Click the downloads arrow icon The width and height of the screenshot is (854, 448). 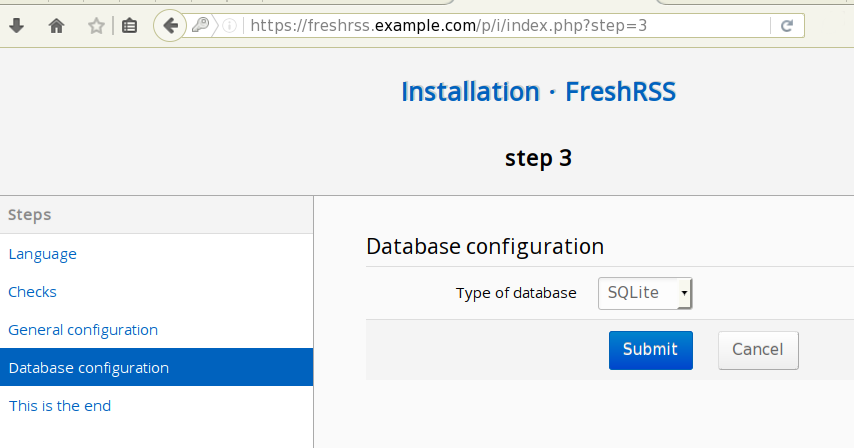coord(16,27)
